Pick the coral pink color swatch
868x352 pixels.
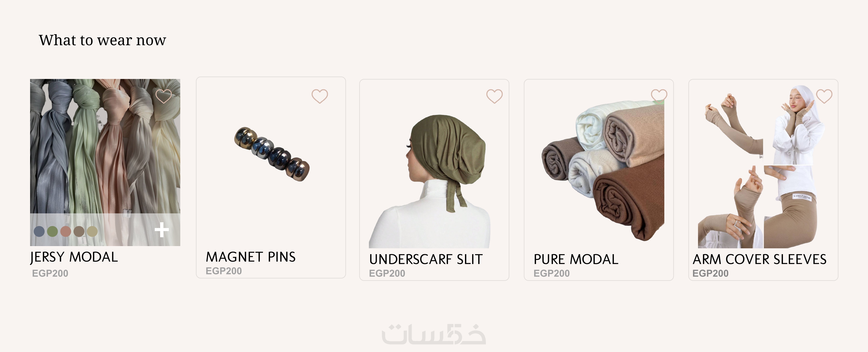pyautogui.click(x=66, y=231)
